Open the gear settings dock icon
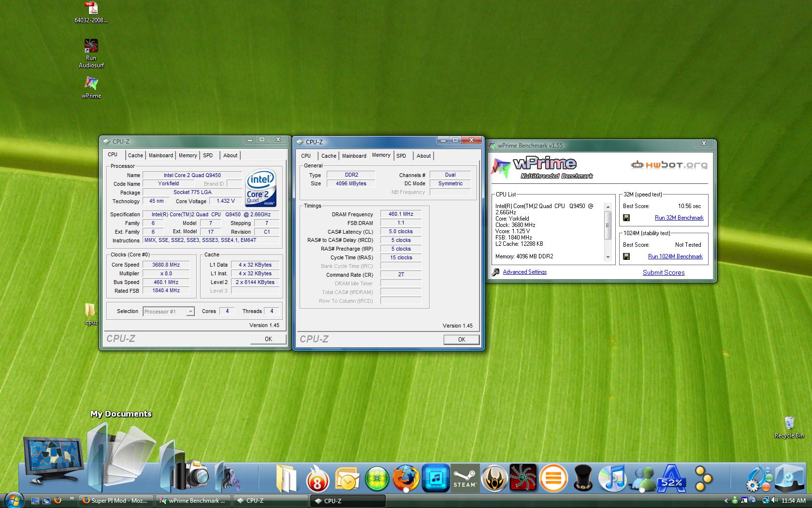 pos(759,478)
